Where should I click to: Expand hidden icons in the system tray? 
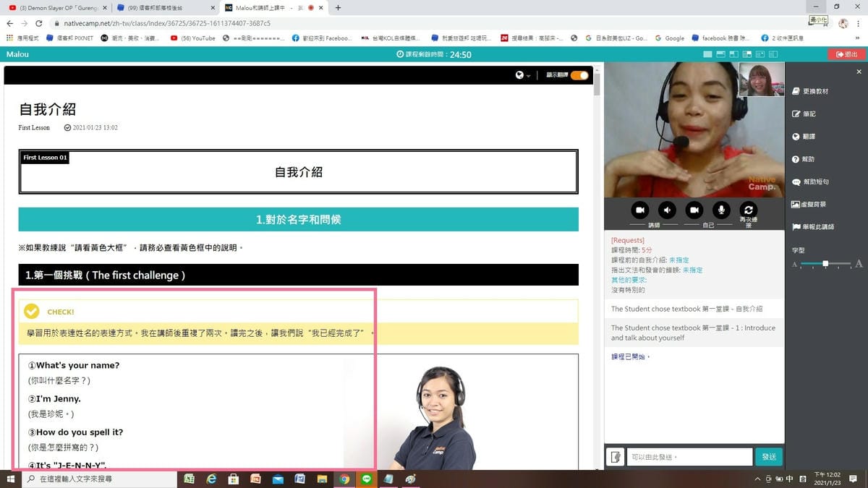757,479
